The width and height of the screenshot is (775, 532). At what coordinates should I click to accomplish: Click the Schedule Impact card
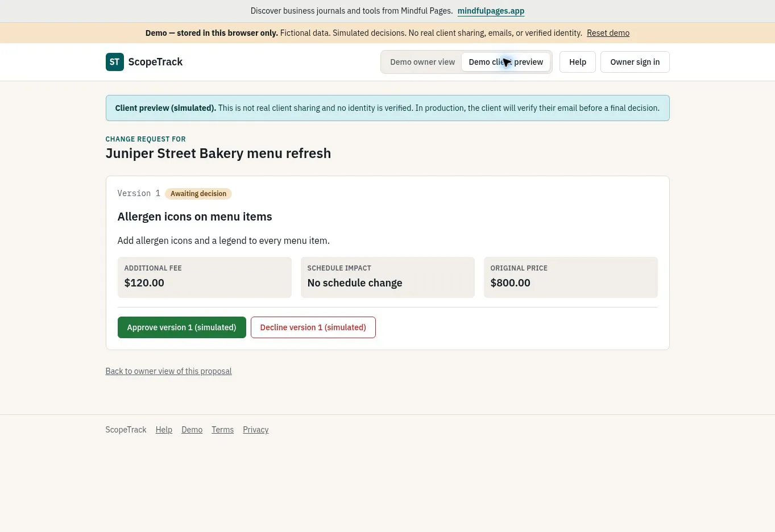388,277
